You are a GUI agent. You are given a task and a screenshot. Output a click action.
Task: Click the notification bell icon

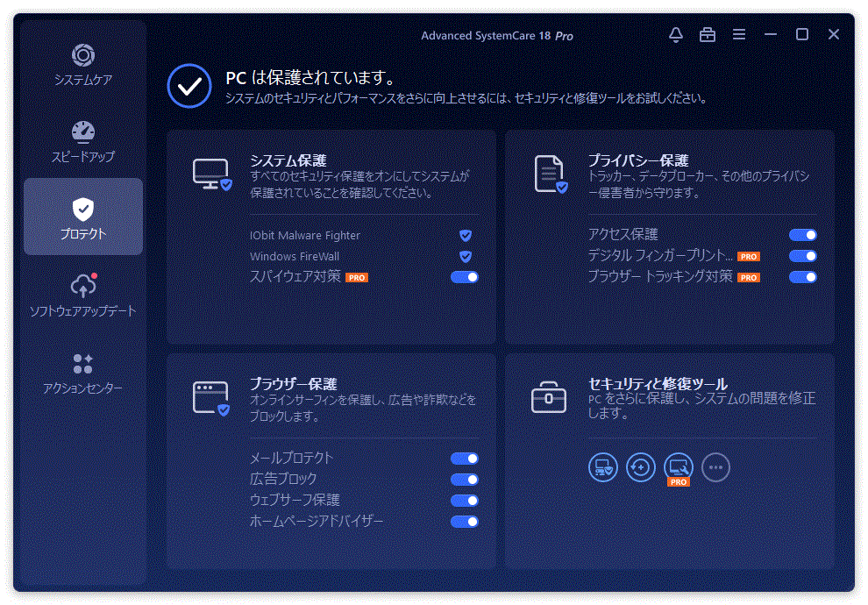(675, 35)
